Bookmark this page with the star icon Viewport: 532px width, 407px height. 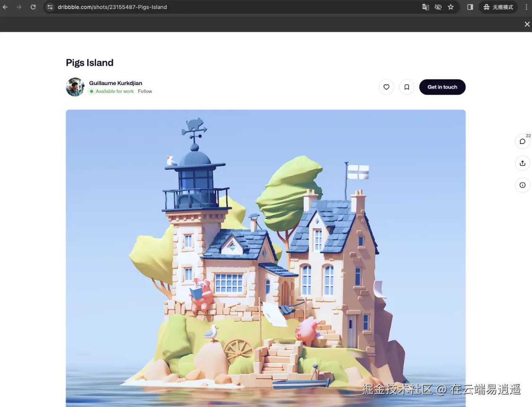pyautogui.click(x=451, y=7)
